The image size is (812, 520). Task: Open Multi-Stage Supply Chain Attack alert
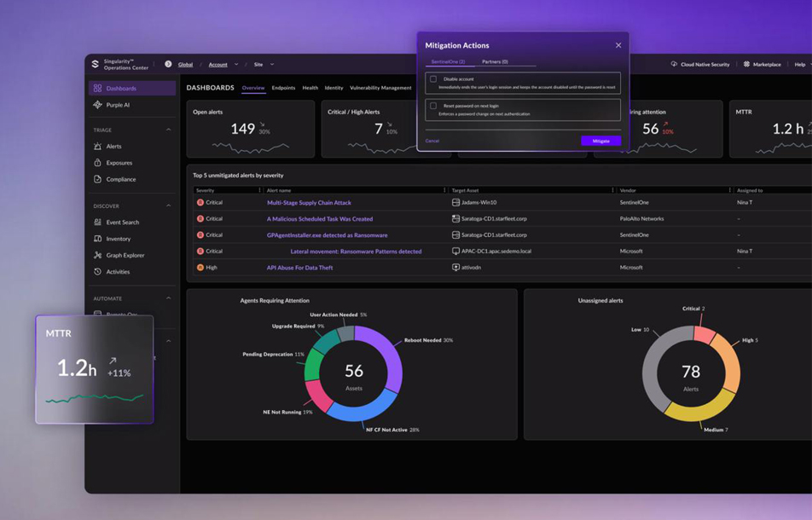click(x=309, y=203)
